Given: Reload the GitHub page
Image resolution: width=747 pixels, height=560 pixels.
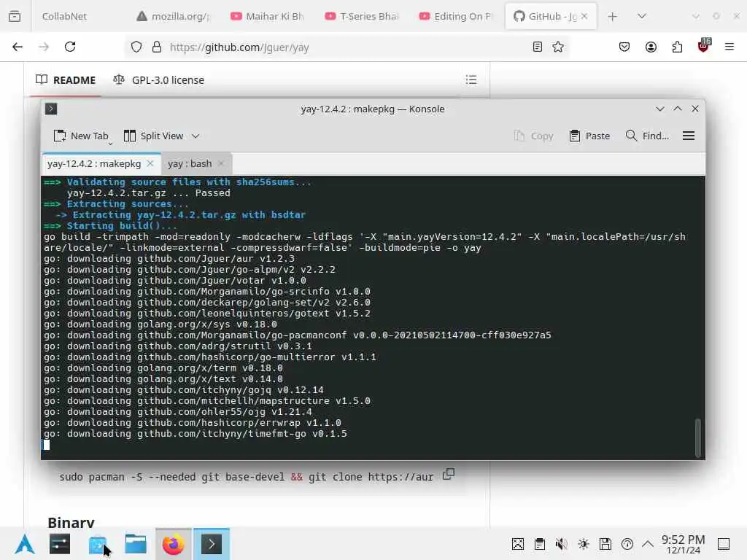Looking at the screenshot, I should coord(70,47).
